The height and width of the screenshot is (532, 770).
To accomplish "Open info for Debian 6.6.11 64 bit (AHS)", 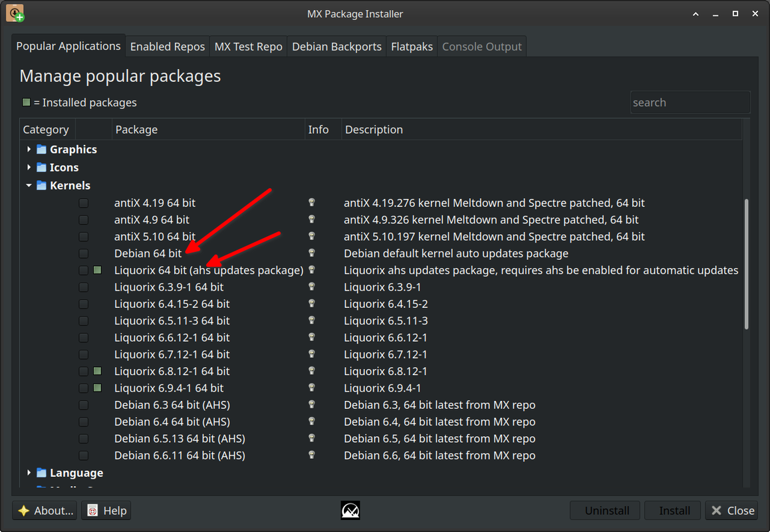I will pyautogui.click(x=311, y=455).
